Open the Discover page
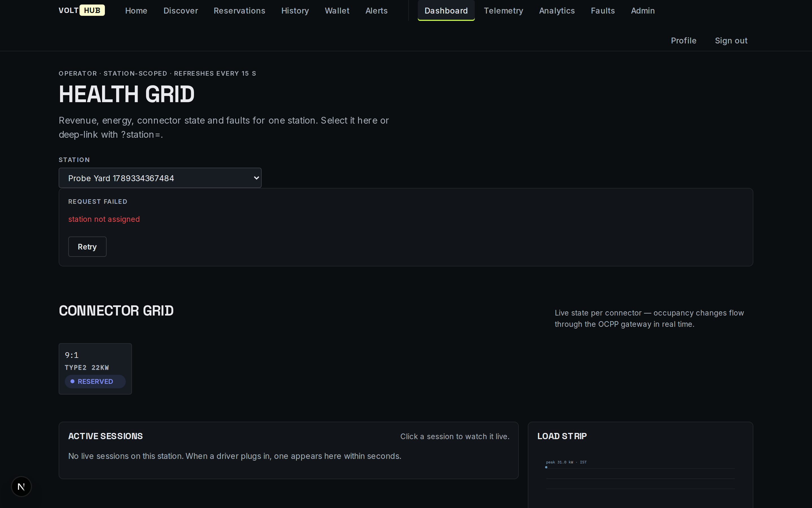 tap(180, 11)
